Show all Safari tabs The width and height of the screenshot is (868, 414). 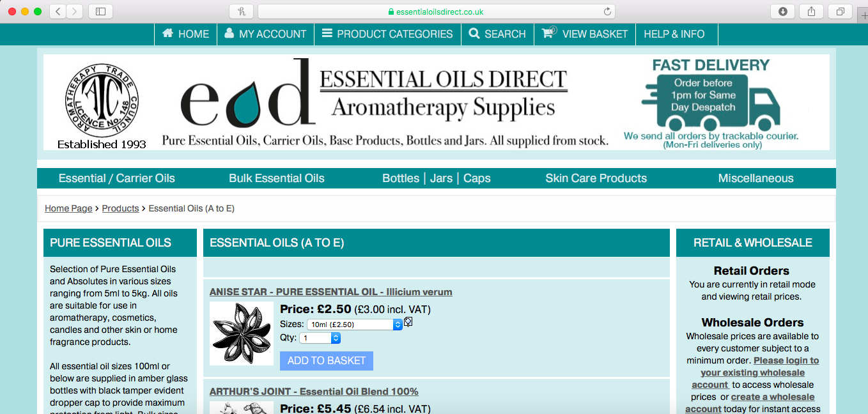[x=841, y=11]
